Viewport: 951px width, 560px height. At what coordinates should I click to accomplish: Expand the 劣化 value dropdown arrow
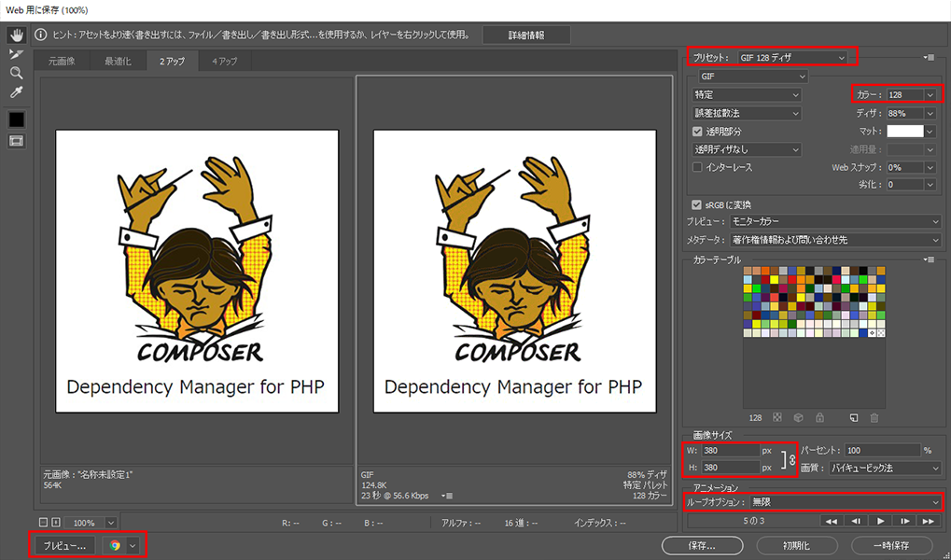click(930, 185)
